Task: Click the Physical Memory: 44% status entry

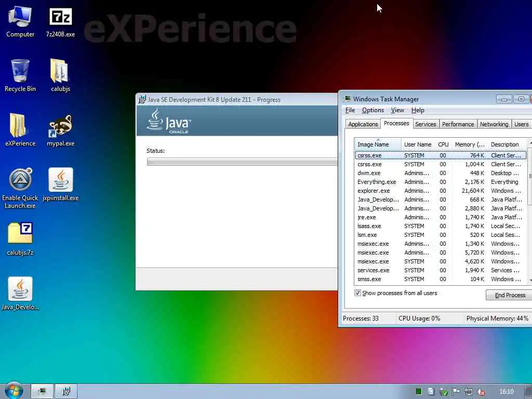Action: (497, 318)
